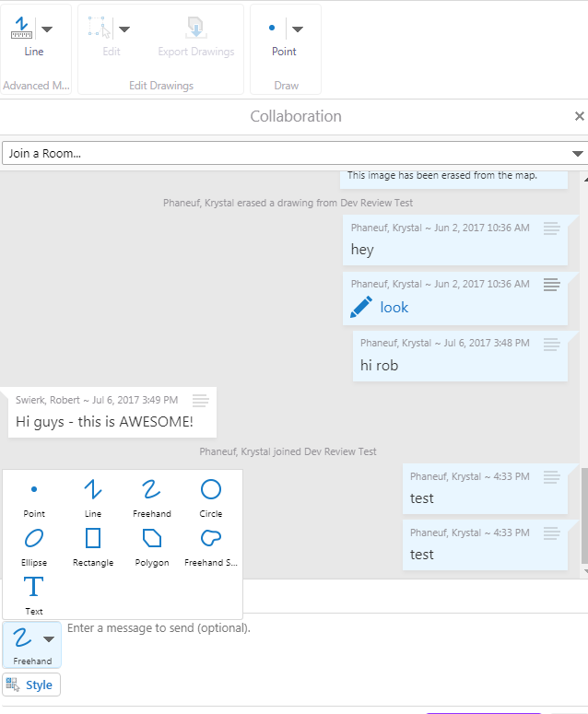
Task: Choose the Circle shape from the palette
Action: pos(211,497)
